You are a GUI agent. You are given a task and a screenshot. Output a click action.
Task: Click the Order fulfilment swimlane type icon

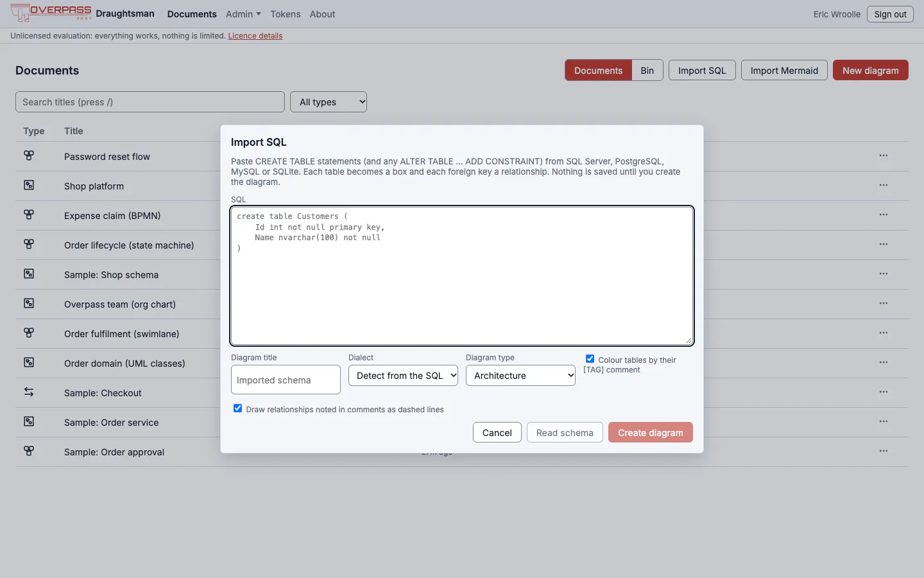tap(29, 333)
